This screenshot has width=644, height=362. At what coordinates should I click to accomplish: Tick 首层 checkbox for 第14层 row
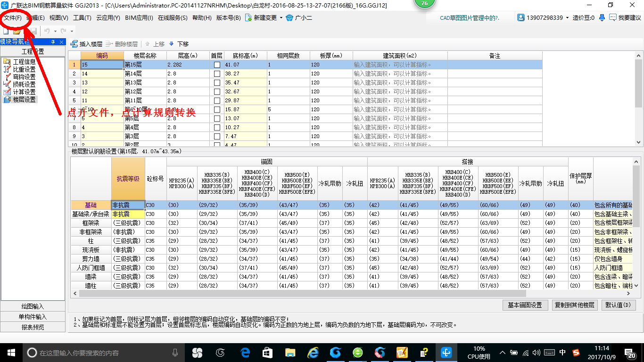(x=217, y=74)
